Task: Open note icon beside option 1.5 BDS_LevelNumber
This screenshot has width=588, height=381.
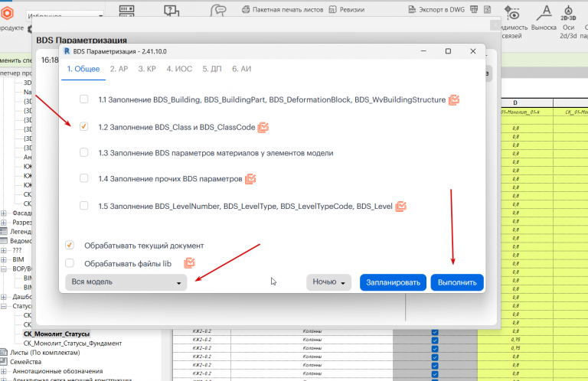Action: pyautogui.click(x=401, y=206)
